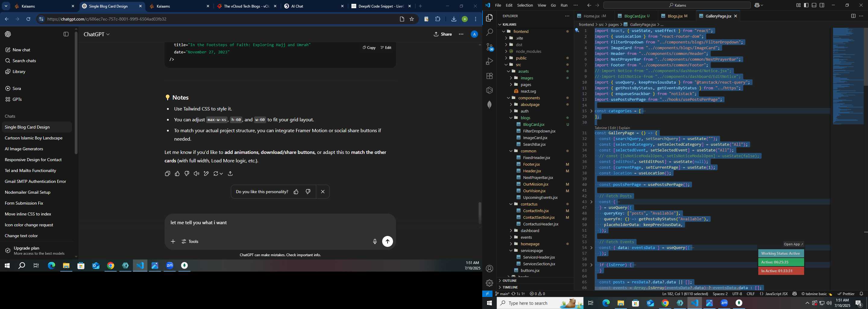This screenshot has height=309, width=868.
Task: Click the Chrome downloads icon
Action: click(x=454, y=19)
